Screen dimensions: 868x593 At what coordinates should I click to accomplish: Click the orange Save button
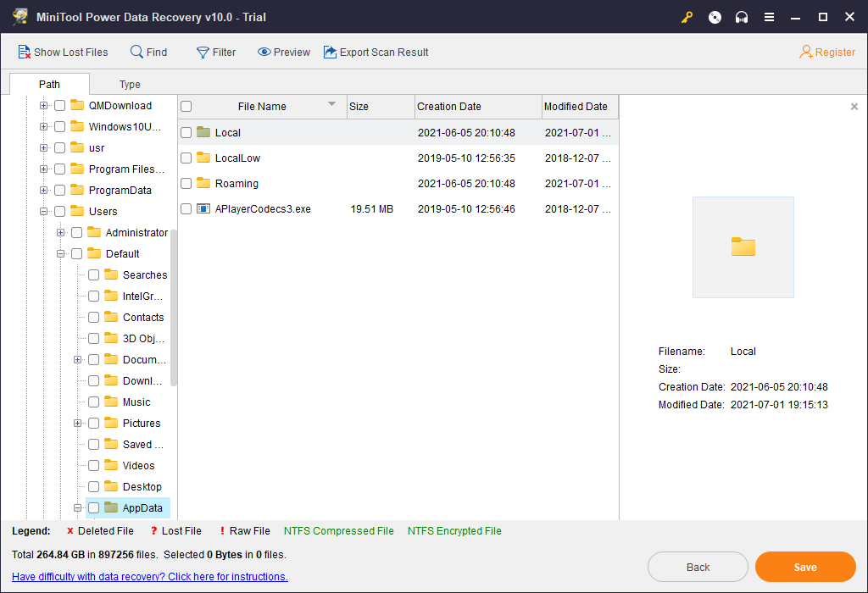click(805, 567)
